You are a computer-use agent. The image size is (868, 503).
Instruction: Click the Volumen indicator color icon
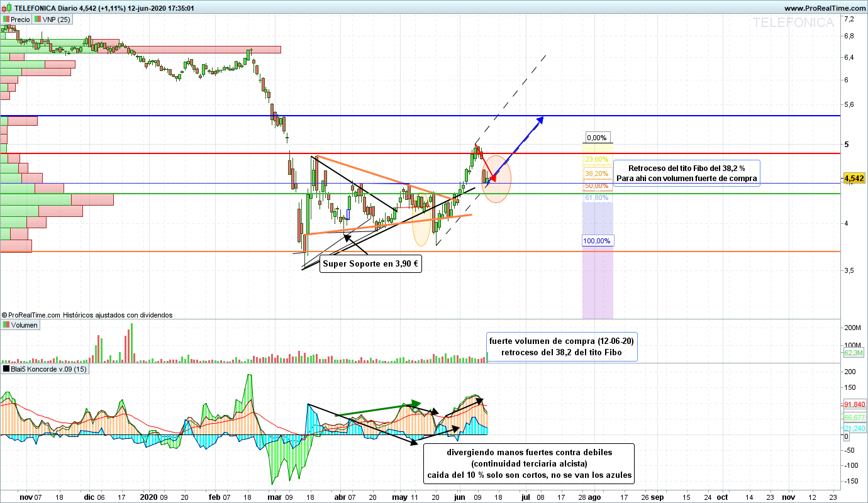pos(7,325)
